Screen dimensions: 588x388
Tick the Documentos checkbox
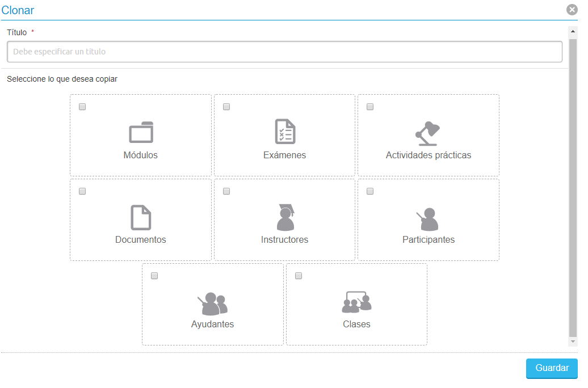tap(82, 192)
